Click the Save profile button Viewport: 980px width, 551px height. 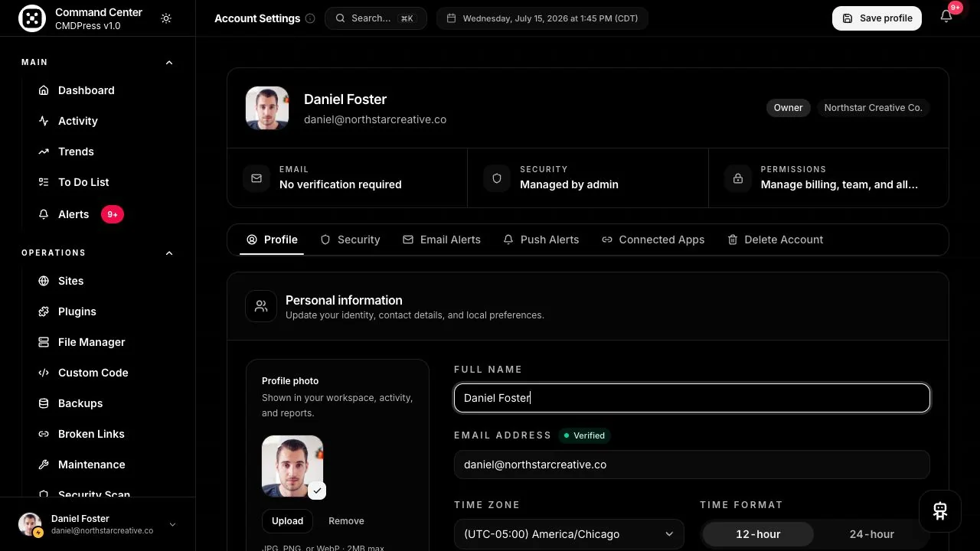click(x=877, y=18)
